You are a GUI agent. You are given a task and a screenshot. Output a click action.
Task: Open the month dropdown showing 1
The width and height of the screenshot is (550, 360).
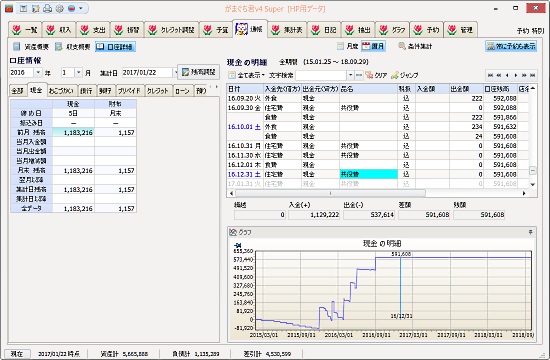[79, 73]
